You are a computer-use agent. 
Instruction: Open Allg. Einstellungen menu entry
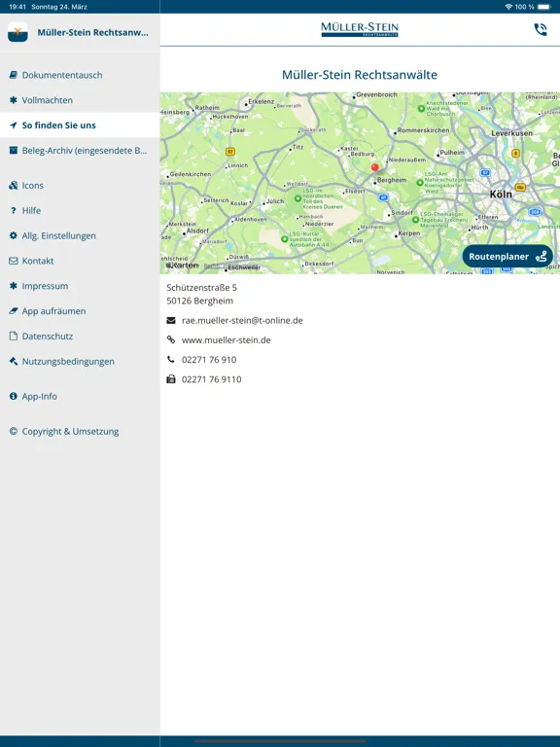point(80,235)
